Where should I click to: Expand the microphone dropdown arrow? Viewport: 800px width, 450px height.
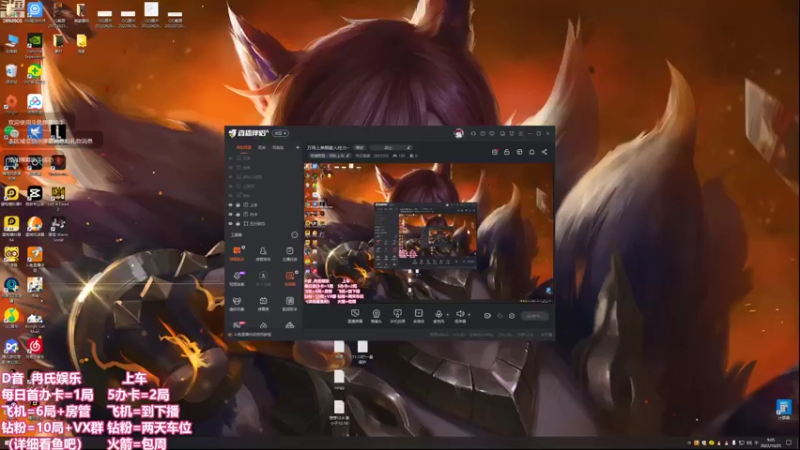447,315
